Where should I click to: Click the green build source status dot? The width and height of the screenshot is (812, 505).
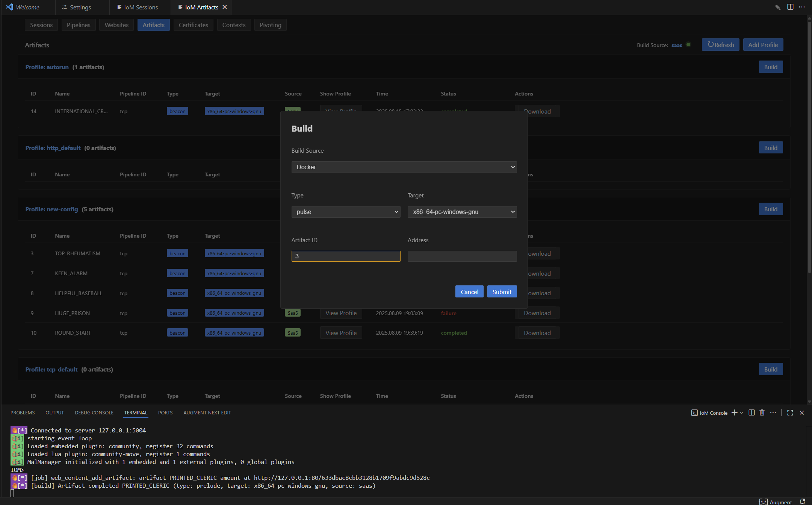(x=688, y=44)
